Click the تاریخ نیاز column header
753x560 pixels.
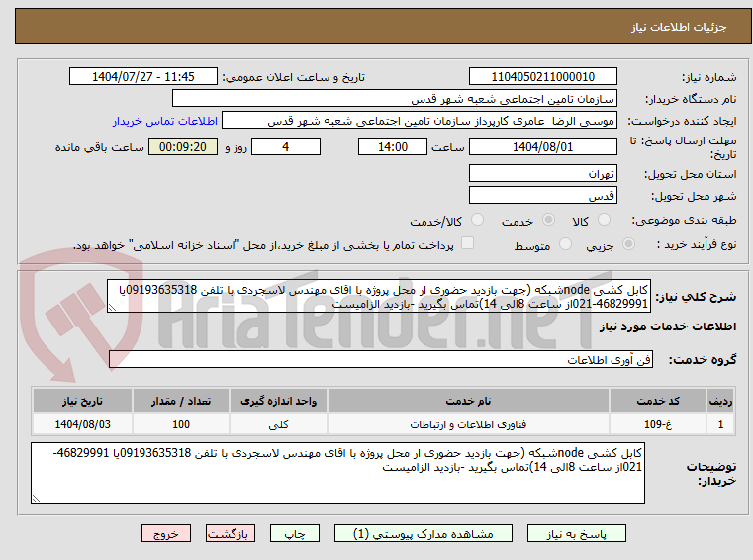pos(82,401)
